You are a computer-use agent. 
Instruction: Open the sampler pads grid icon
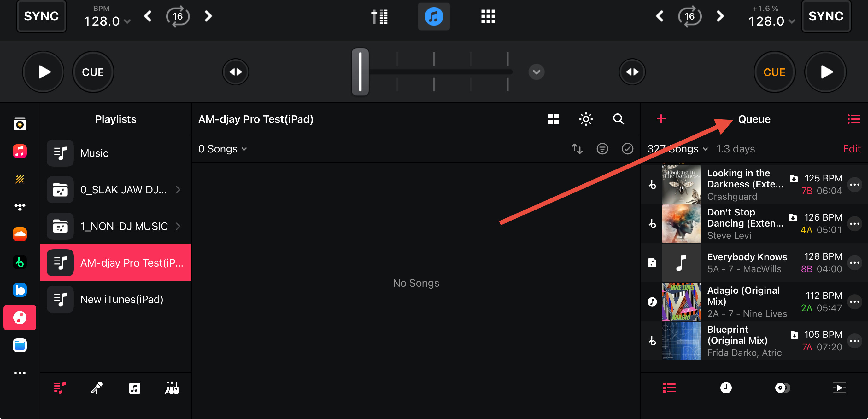tap(488, 16)
